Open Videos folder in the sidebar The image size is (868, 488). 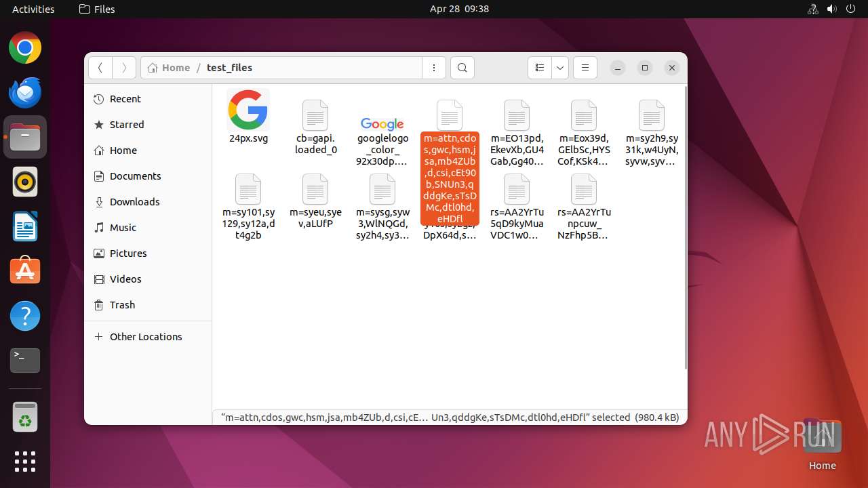(148, 279)
